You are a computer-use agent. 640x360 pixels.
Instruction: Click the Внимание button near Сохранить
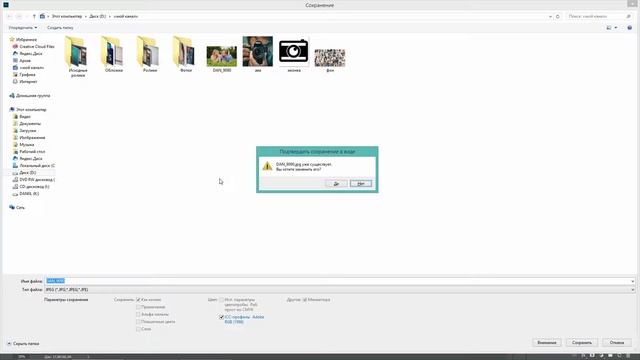[x=547, y=342]
